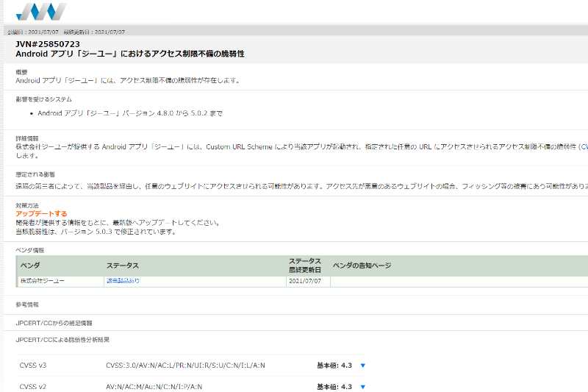Click the JPCERT/CCによる脆弱性分析結果 heading
Image resolution: width=588 pixels, height=392 pixels.
click(x=62, y=340)
